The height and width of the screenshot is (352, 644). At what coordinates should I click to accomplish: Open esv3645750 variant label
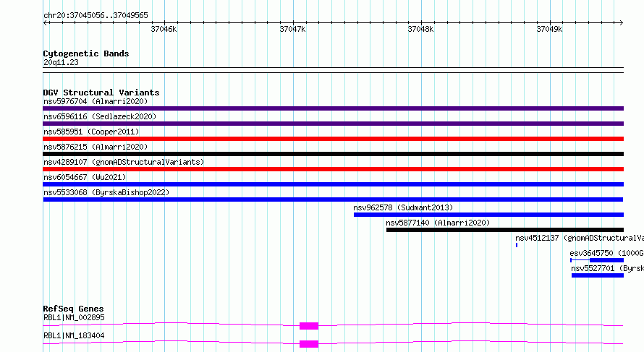point(606,253)
